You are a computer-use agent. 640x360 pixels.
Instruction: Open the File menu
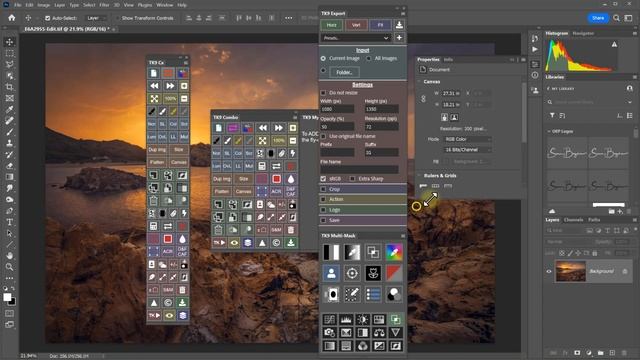coord(18,5)
